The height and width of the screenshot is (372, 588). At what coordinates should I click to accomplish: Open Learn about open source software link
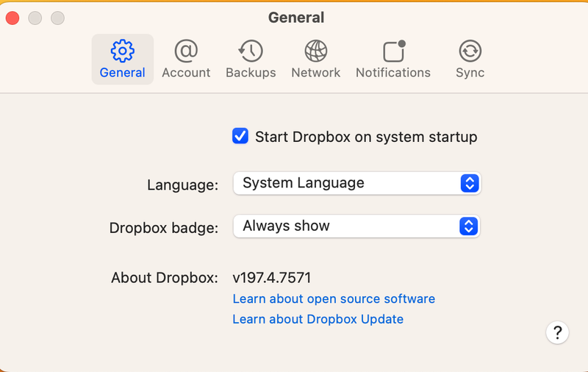[x=334, y=299]
